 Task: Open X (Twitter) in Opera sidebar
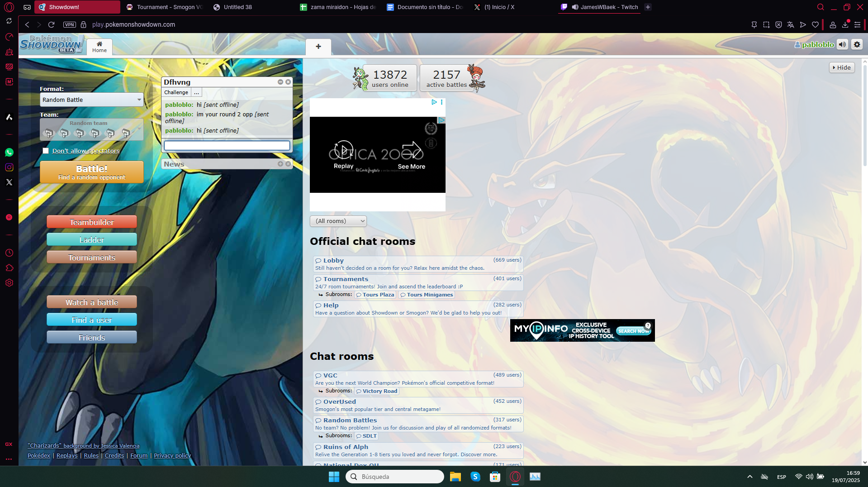[9, 182]
